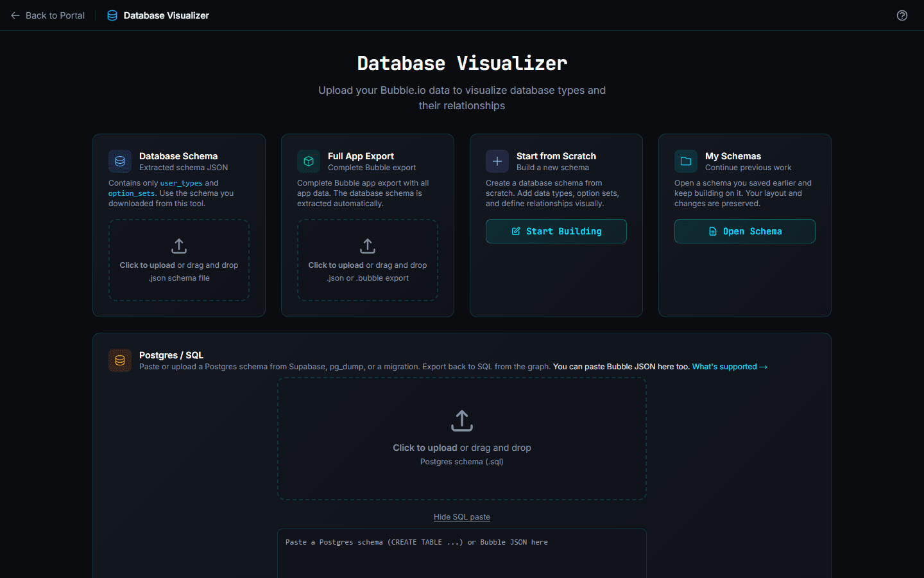Click the Start from Scratch card title

coord(556,156)
